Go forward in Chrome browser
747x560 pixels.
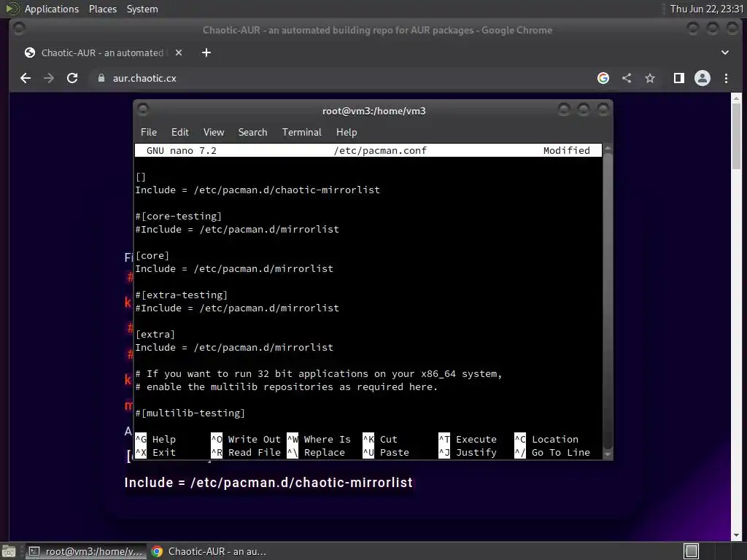click(x=49, y=78)
